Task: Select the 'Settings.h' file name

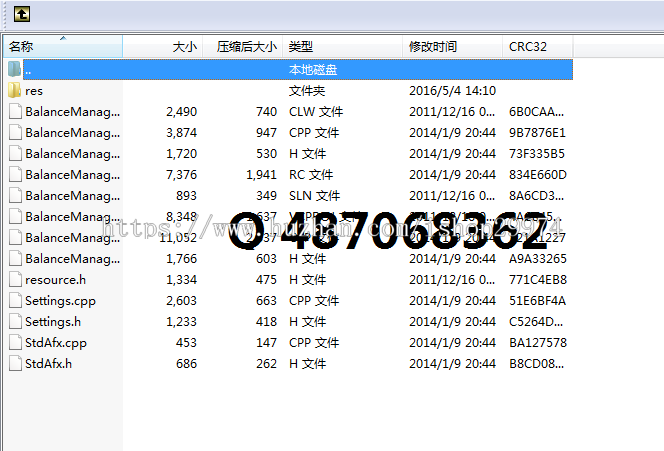Action: 53,322
